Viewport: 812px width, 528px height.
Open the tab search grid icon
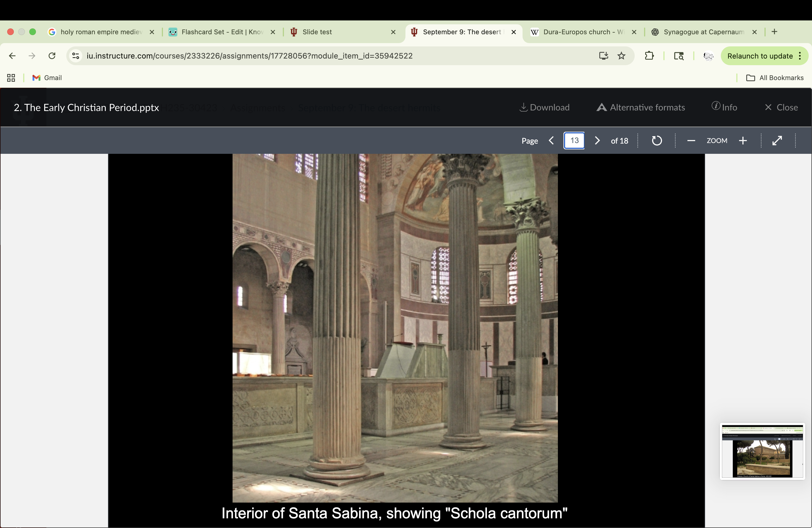[10, 78]
